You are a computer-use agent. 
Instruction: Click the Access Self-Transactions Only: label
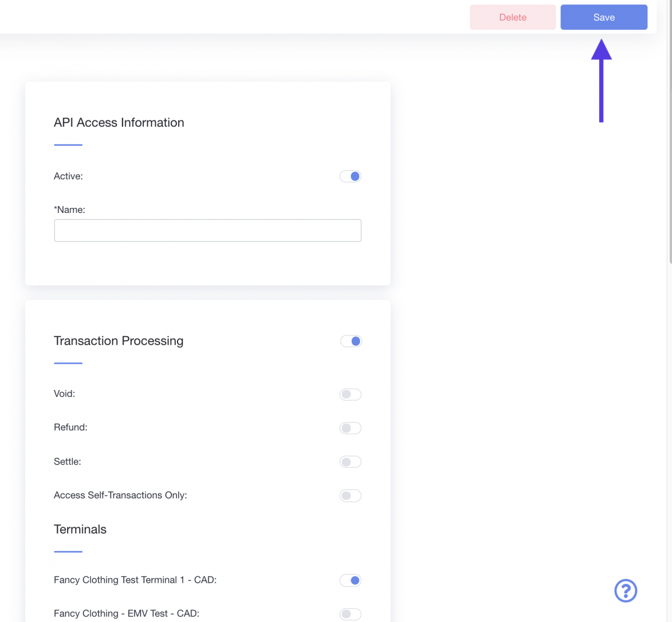(x=120, y=495)
